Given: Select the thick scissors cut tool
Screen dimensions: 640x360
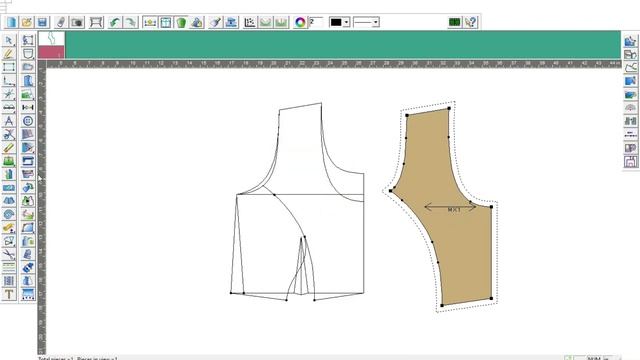Looking at the screenshot, I should pos(9,134).
